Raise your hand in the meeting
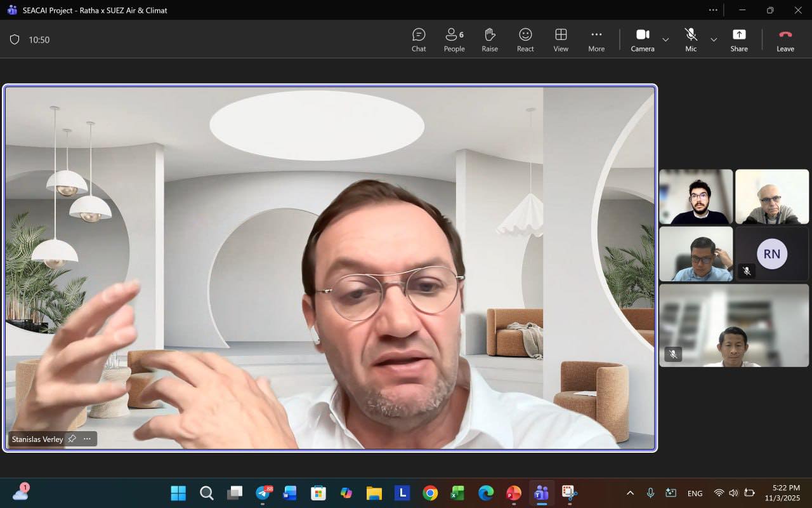Viewport: 812px width, 508px height. 490,39
